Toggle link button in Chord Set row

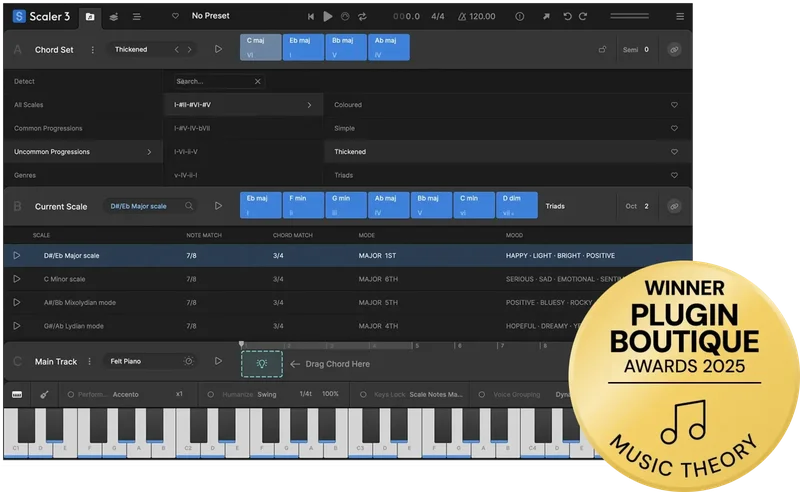(x=674, y=50)
